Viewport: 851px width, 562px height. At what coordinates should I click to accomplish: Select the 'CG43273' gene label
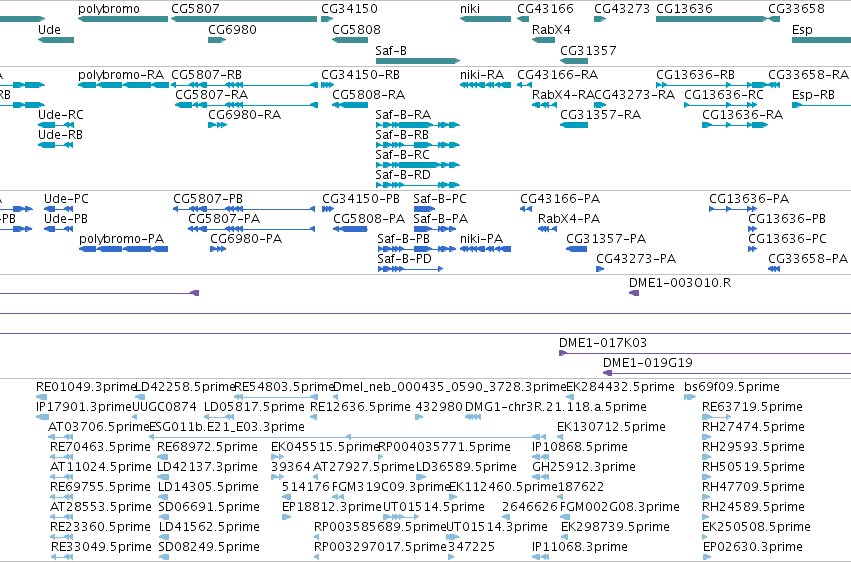(622, 9)
